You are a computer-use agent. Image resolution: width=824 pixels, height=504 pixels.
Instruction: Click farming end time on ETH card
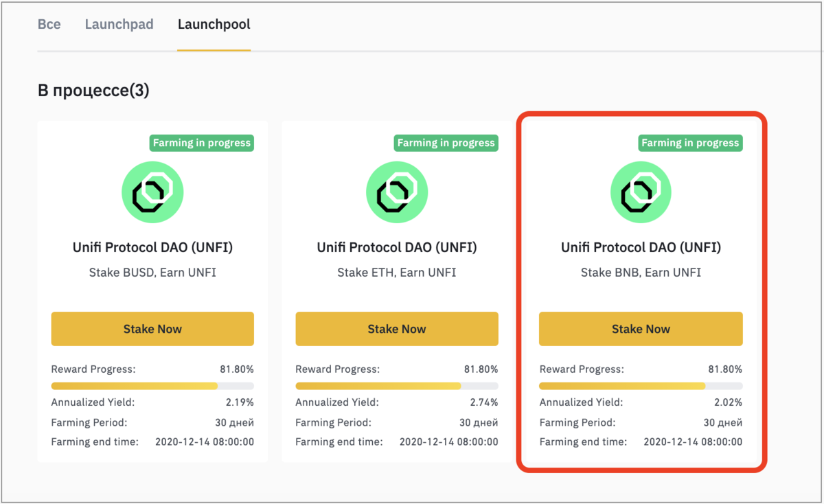(449, 442)
